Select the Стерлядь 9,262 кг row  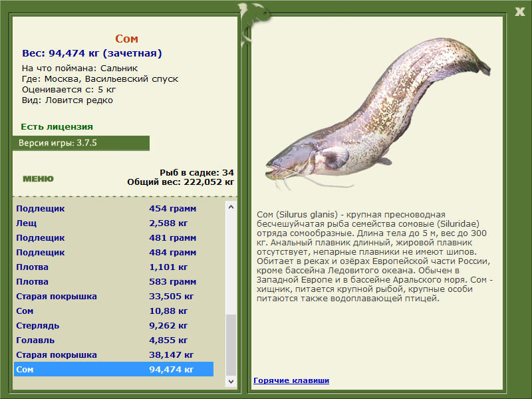coord(114,325)
